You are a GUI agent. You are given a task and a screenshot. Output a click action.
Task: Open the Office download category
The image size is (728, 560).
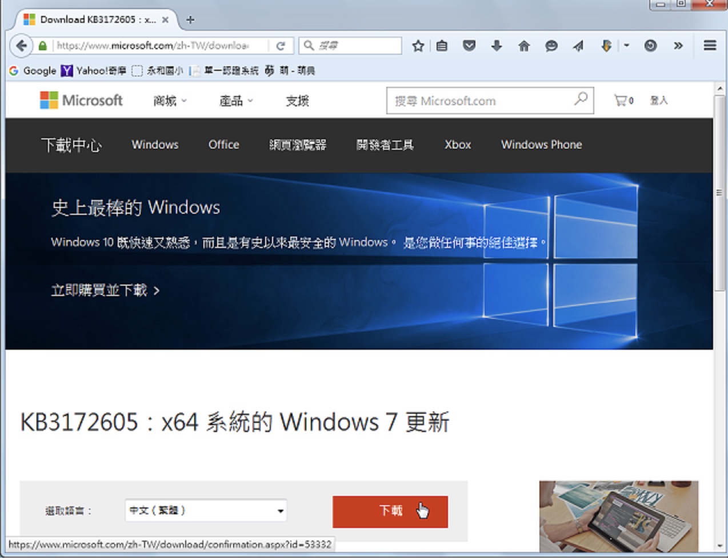(223, 145)
